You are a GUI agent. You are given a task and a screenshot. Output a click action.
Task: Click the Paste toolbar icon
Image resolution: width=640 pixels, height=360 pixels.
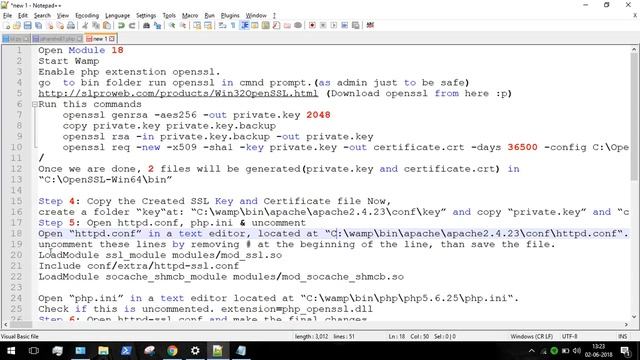coord(107,25)
